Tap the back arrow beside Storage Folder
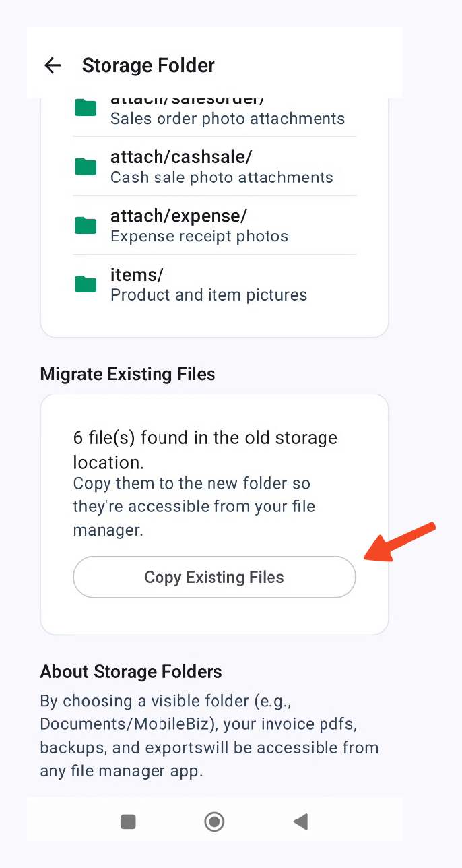The width and height of the screenshot is (462, 868). pyautogui.click(x=52, y=65)
